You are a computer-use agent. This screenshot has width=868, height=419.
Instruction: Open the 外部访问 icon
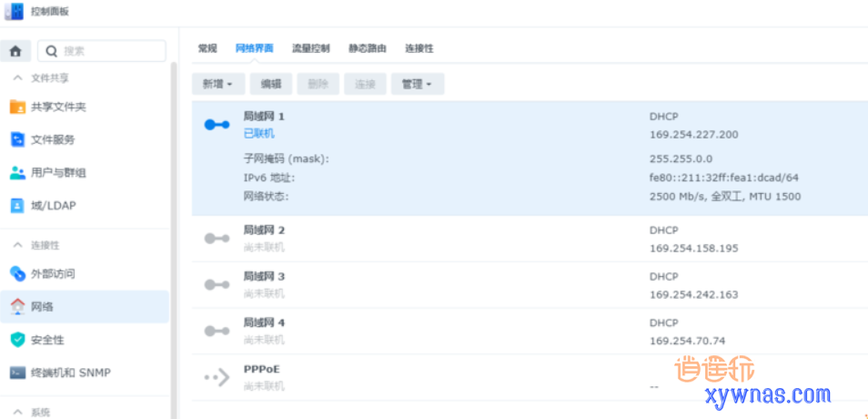[x=17, y=273]
